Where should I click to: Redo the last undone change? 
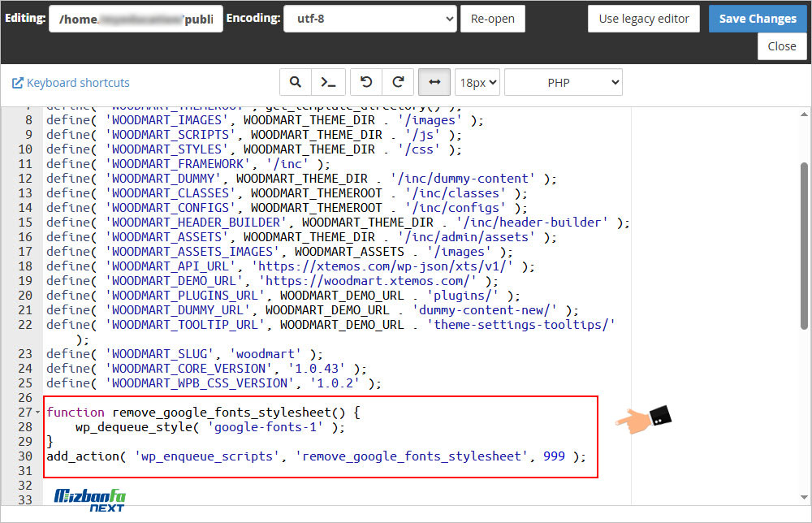pos(398,82)
